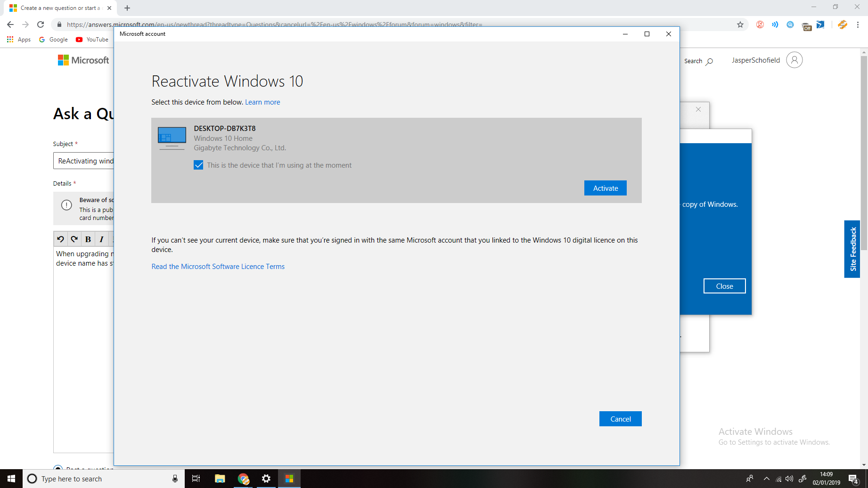This screenshot has width=868, height=488.
Task: Open Microsoft Software Licence Terms link
Action: (218, 267)
